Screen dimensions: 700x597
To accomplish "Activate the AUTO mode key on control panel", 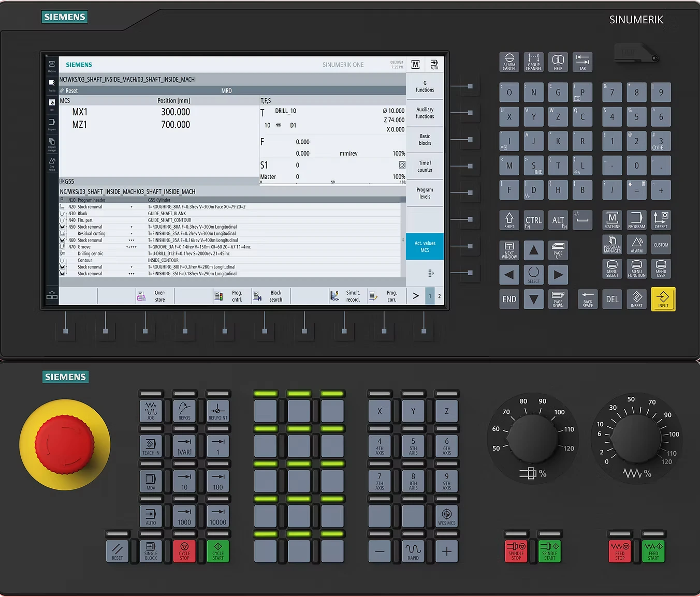I will [x=151, y=516].
